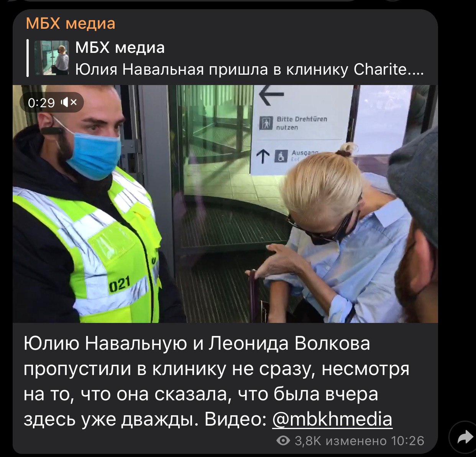Click the word Видео: in caption
Viewport: 476px width, 457px height.
tap(236, 419)
